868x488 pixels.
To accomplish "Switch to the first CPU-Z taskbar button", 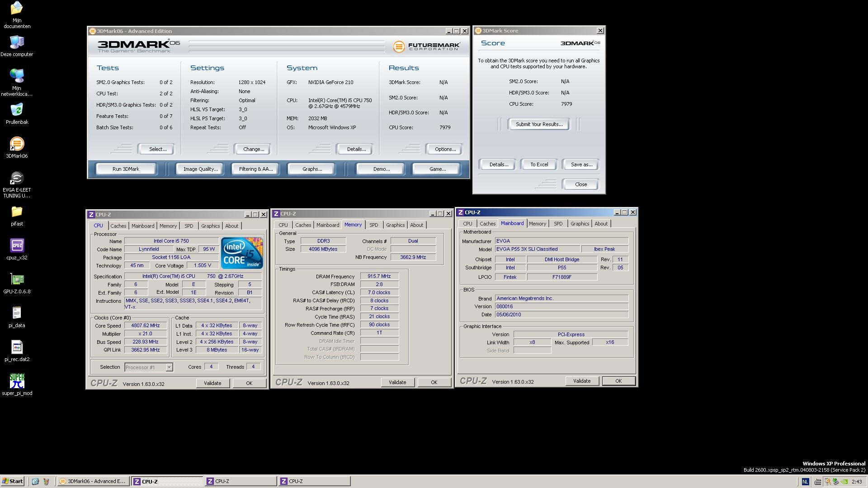I will [167, 481].
